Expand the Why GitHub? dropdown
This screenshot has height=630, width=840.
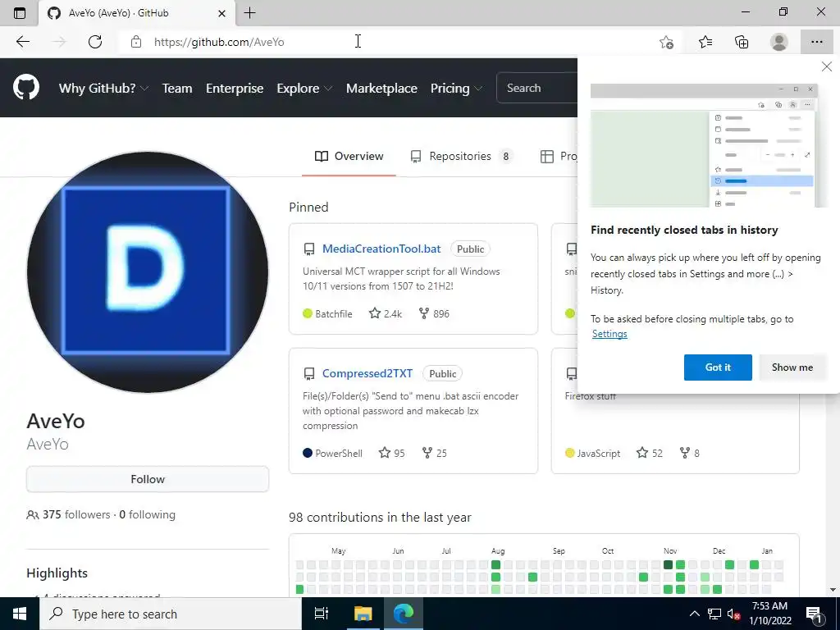[x=103, y=88]
